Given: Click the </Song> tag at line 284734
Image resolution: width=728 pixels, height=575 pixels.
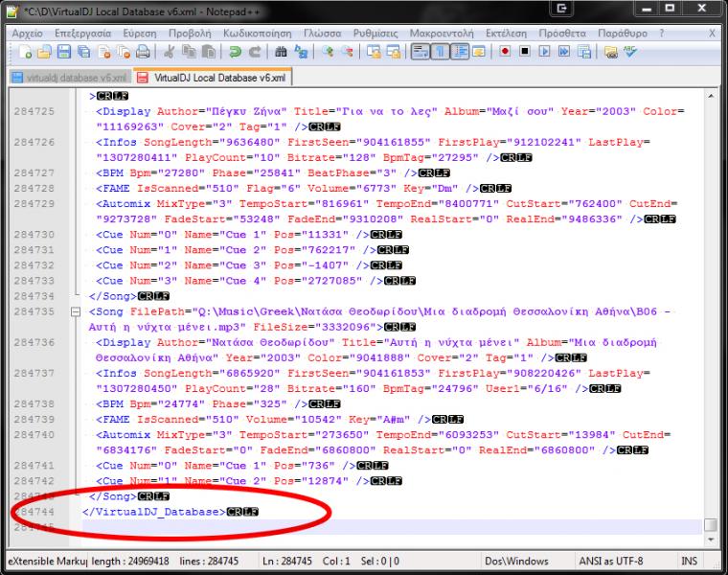Looking at the screenshot, I should (x=113, y=296).
